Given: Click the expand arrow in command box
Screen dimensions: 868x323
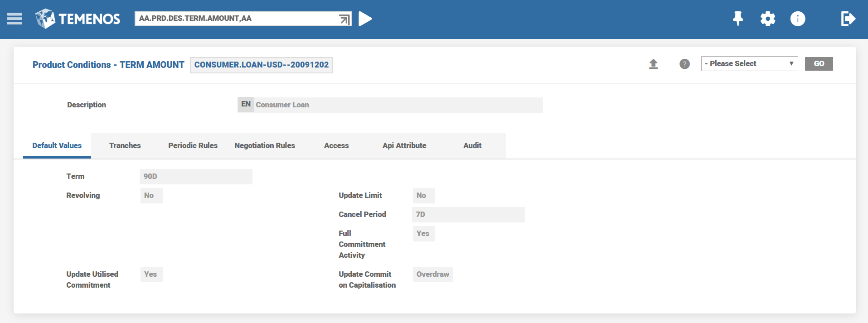Looking at the screenshot, I should coord(344,19).
